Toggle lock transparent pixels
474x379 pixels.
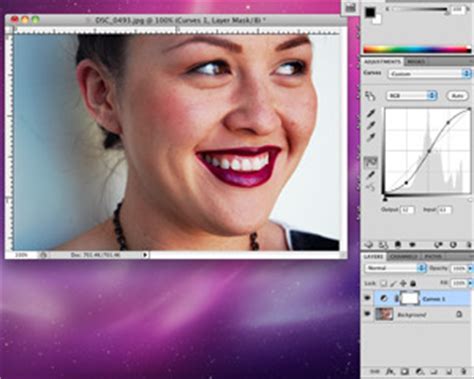[x=384, y=284]
